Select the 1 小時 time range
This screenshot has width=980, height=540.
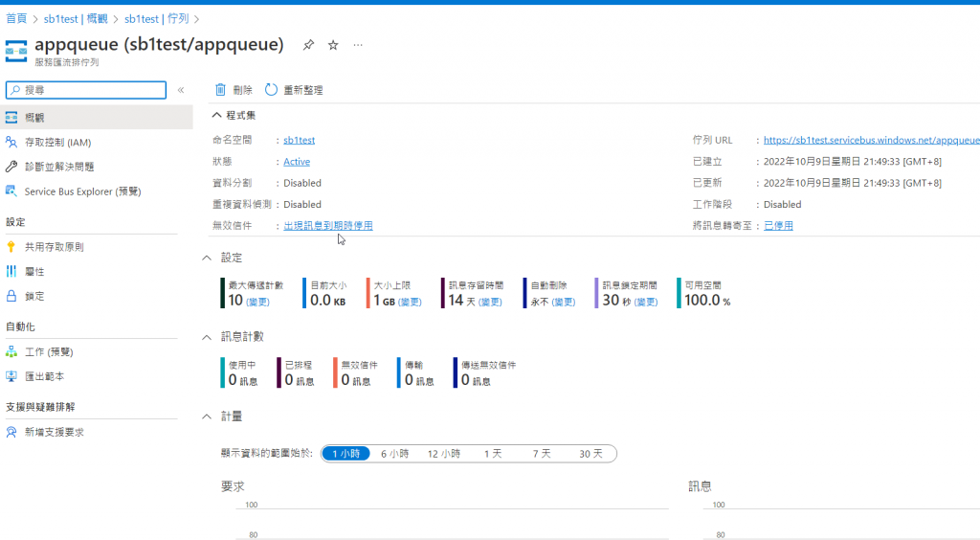(x=345, y=454)
